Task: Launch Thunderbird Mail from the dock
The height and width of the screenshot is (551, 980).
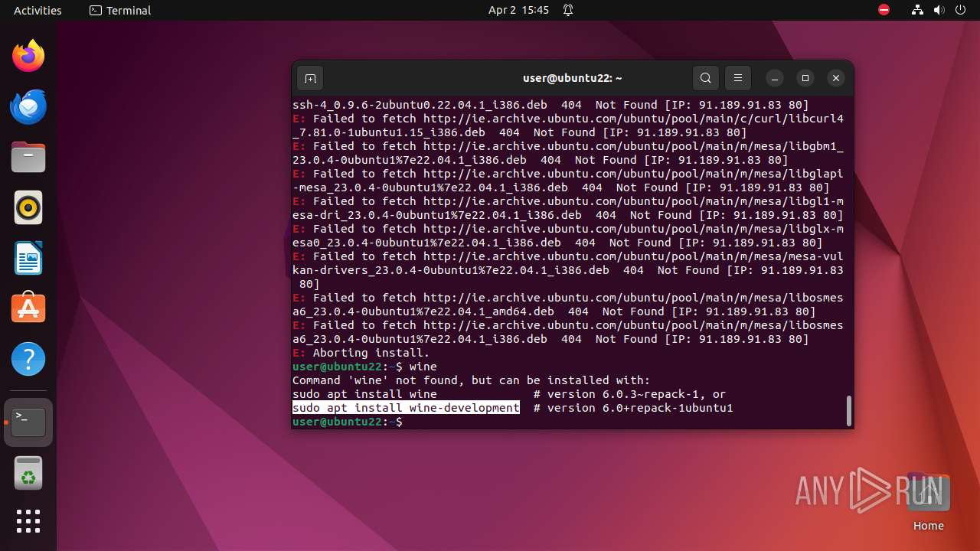Action: (x=28, y=106)
